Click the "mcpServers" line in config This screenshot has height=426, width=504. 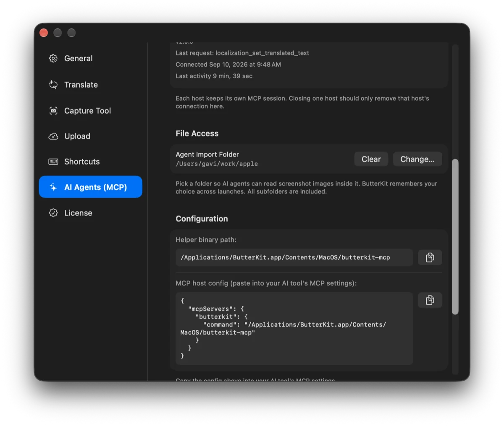point(216,308)
